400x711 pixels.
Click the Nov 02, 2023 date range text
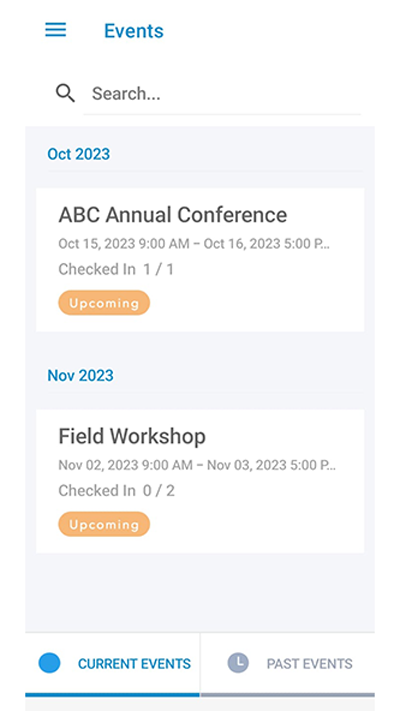pos(197,465)
